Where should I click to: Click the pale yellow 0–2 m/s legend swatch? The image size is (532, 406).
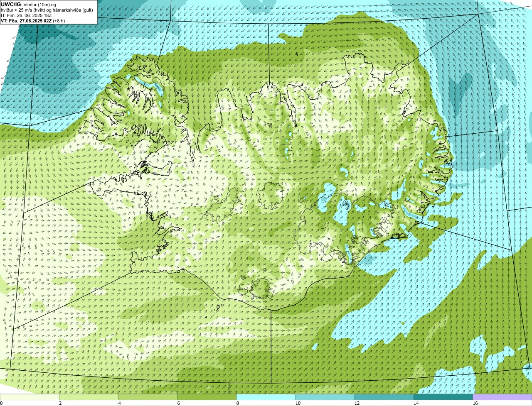pyautogui.click(x=30, y=397)
